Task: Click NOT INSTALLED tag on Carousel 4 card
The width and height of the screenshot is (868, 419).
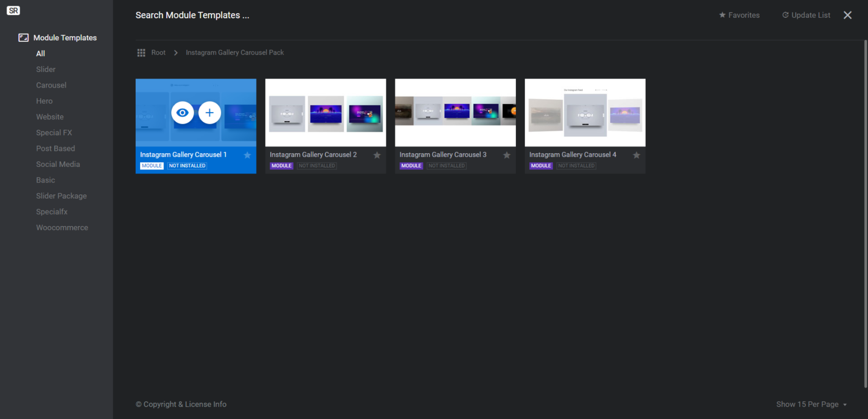Action: tap(576, 166)
